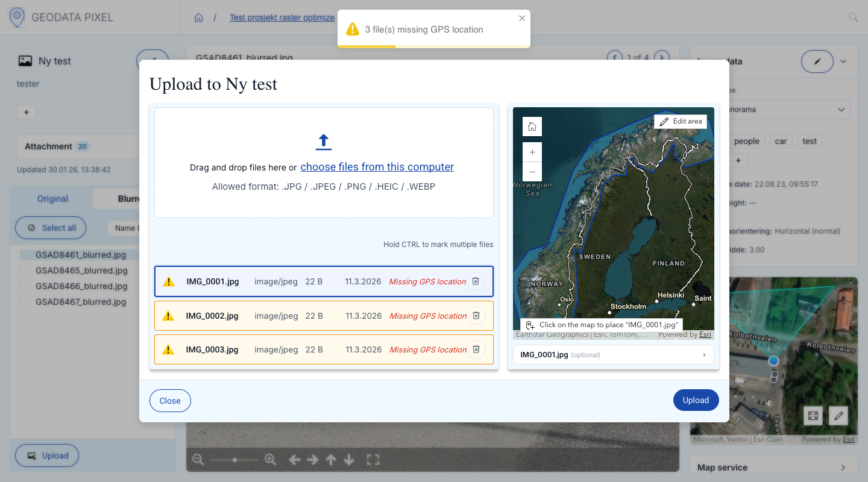Zoom in on the upload map

point(532,152)
